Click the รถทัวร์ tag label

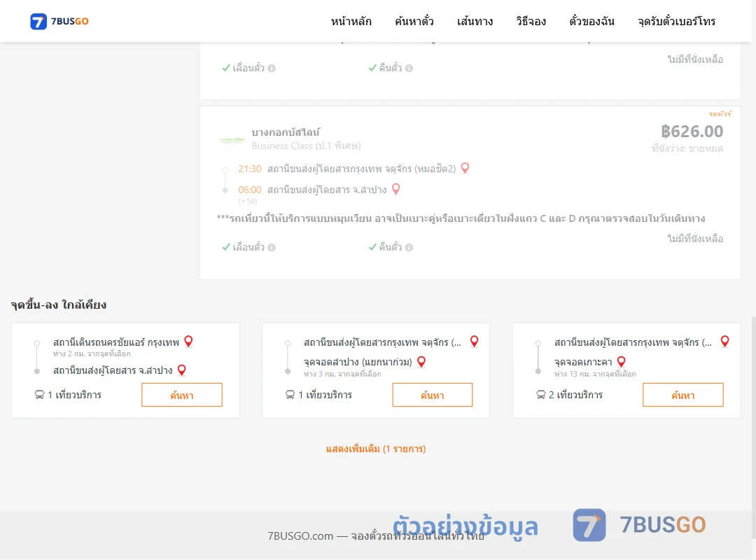(x=720, y=114)
